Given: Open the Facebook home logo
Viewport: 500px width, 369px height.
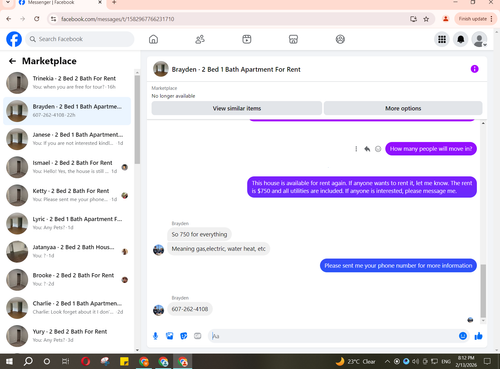Looking at the screenshot, I should click(x=14, y=39).
